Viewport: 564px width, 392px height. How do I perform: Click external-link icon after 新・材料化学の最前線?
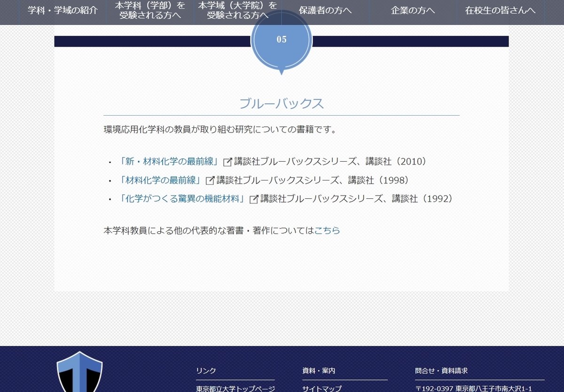(227, 162)
